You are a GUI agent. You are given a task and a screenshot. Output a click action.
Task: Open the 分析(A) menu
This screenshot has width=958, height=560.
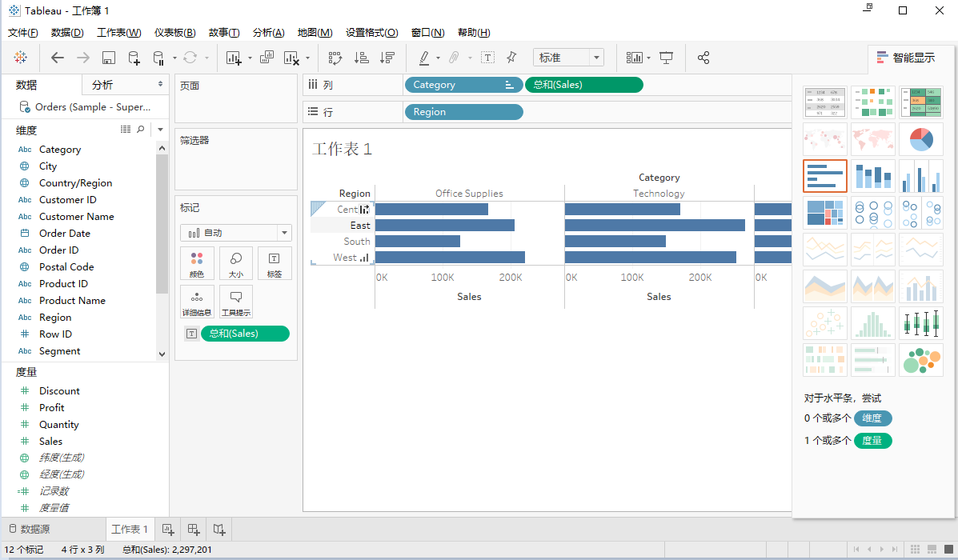(268, 33)
